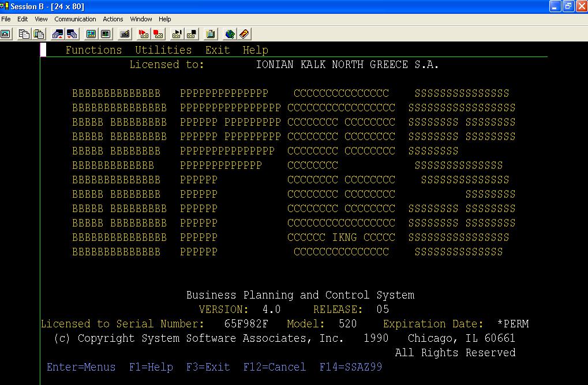Click the release value 05
This screenshot has width=588, height=385.
pyautogui.click(x=383, y=309)
